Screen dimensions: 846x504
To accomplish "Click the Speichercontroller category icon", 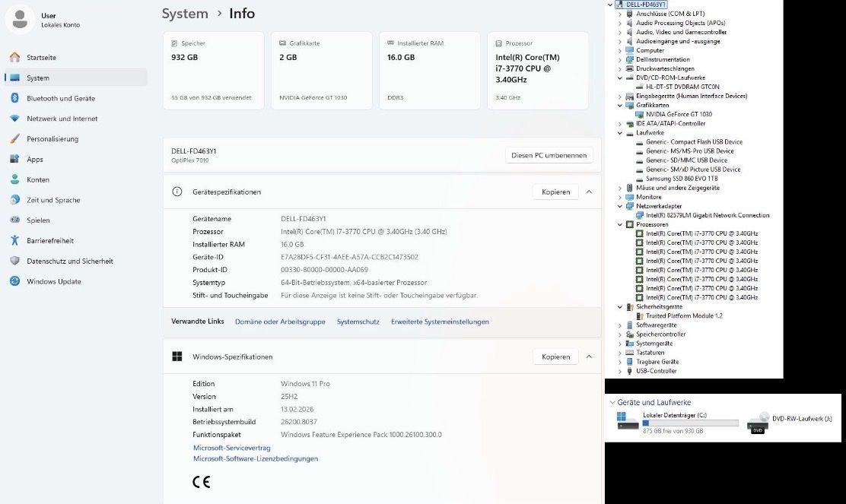I will [x=630, y=334].
